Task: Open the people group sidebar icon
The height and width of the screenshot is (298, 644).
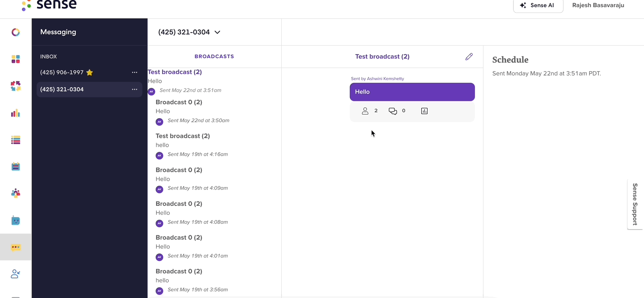Action: coord(16,193)
